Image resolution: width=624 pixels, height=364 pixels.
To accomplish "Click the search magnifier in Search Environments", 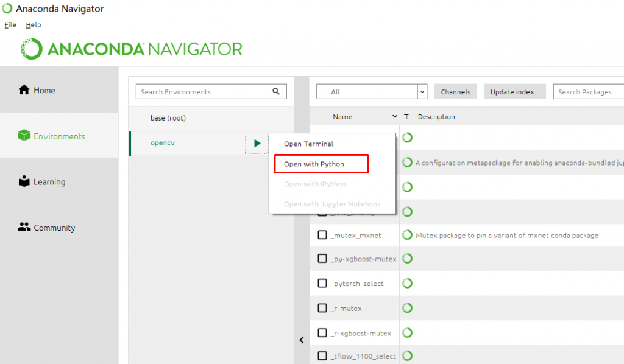I will coord(276,92).
